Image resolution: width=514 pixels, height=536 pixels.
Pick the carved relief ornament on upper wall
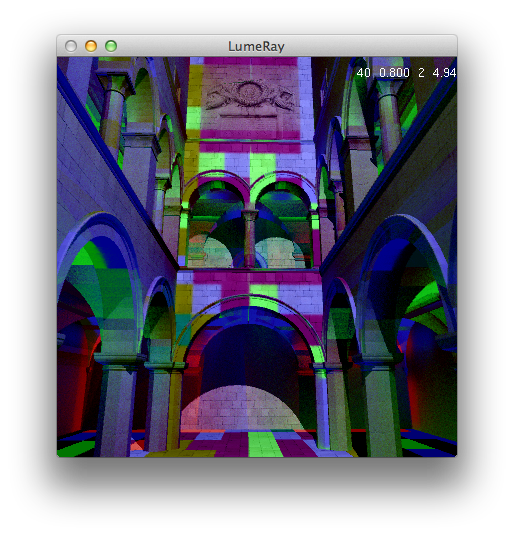pos(250,95)
